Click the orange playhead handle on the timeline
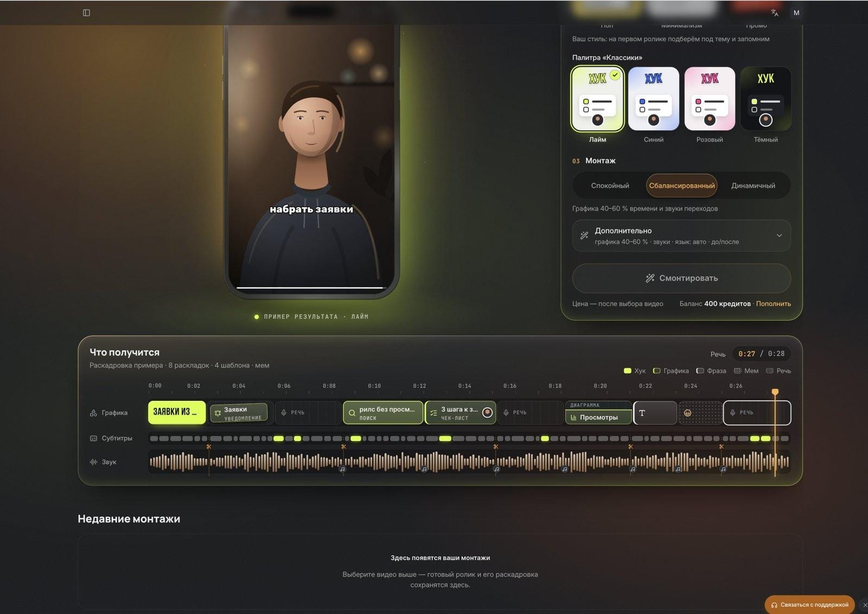 [775, 392]
